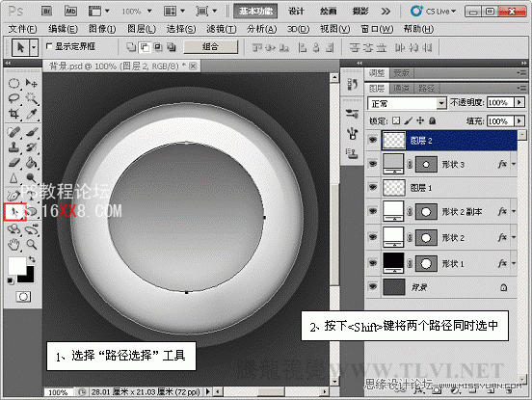
Task: Select the Crop tool
Action: click(x=13, y=114)
